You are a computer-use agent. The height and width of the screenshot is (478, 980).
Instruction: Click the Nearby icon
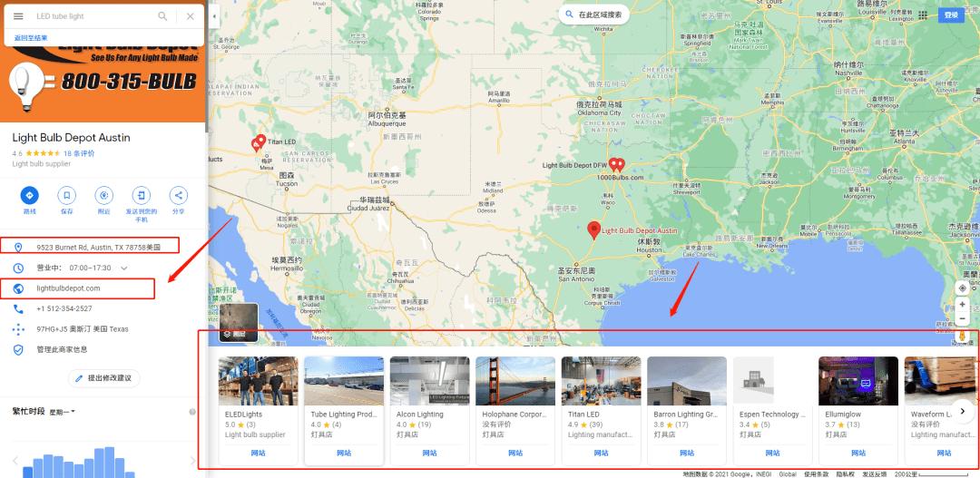[103, 196]
